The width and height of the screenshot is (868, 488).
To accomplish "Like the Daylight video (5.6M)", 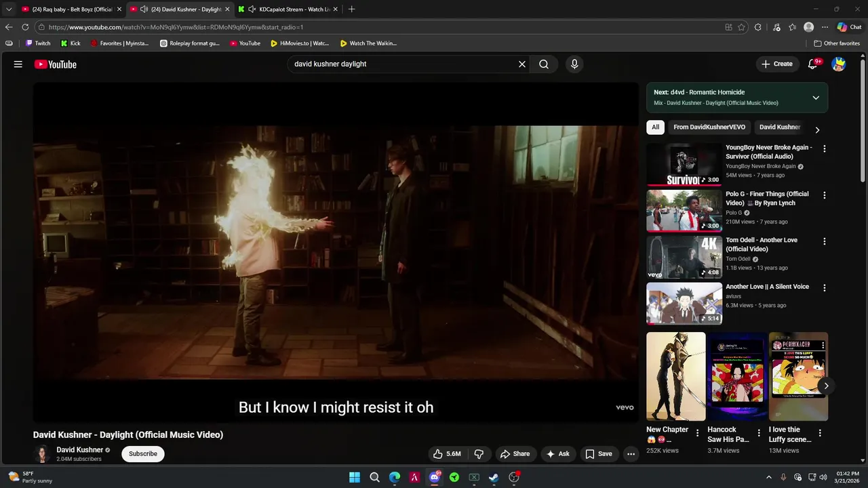I will coord(448,454).
